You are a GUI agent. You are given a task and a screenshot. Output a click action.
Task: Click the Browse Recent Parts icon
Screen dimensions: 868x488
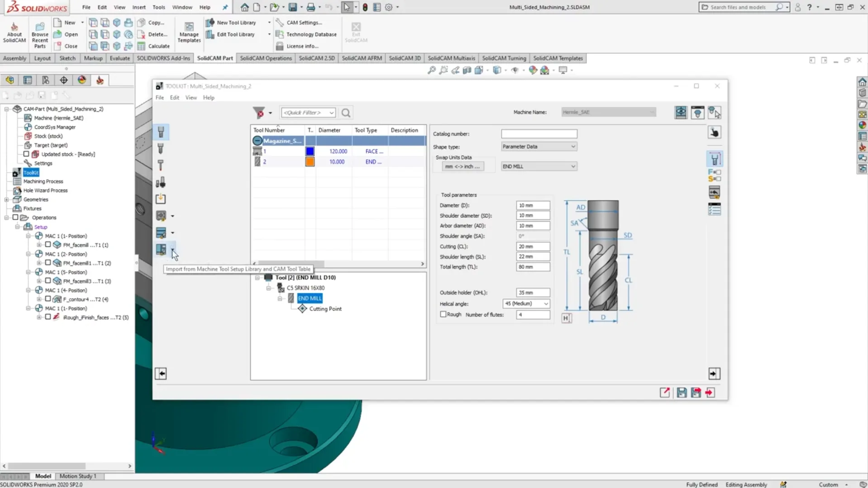point(40,27)
